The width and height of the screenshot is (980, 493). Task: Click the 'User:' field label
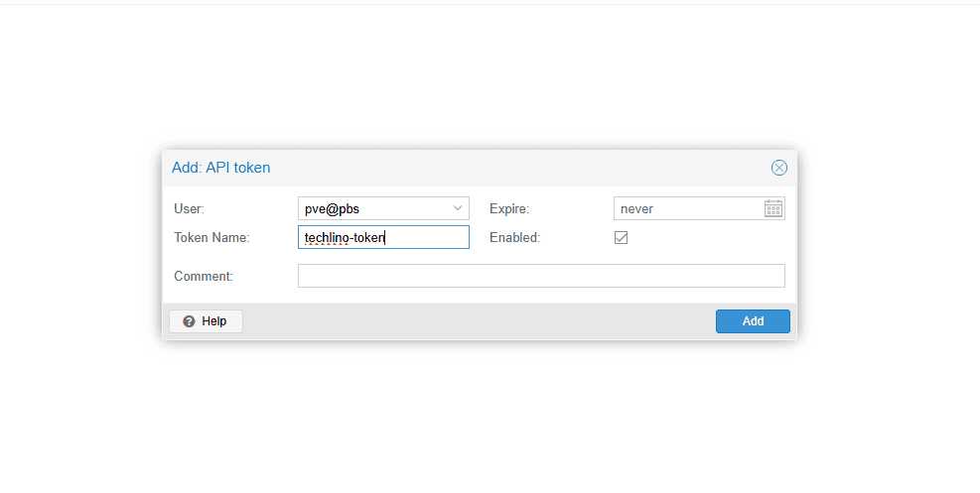click(x=189, y=209)
